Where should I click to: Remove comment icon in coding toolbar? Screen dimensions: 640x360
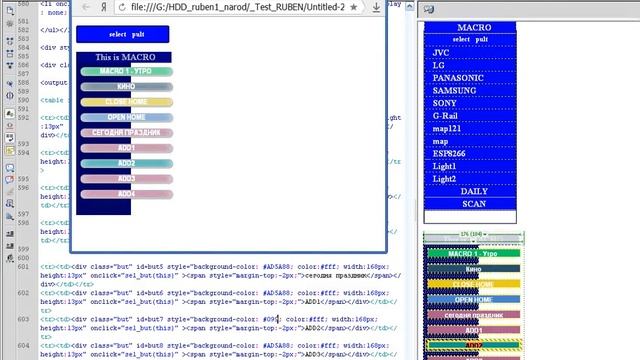pos(10,180)
